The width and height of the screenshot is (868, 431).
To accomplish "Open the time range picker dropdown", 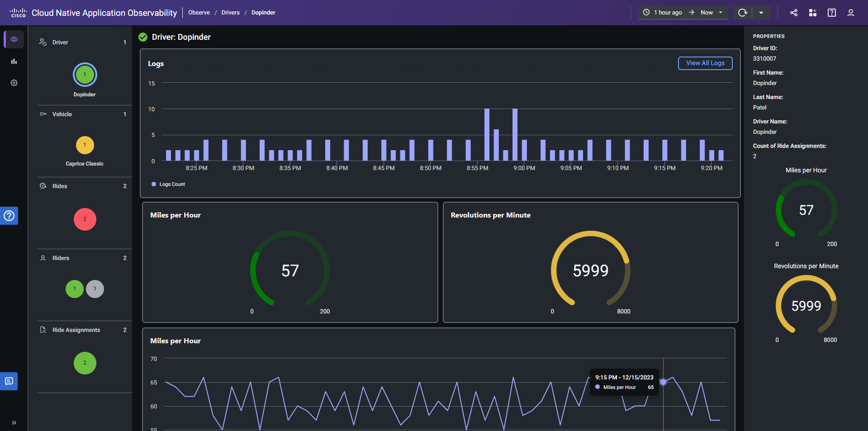I will [x=683, y=13].
